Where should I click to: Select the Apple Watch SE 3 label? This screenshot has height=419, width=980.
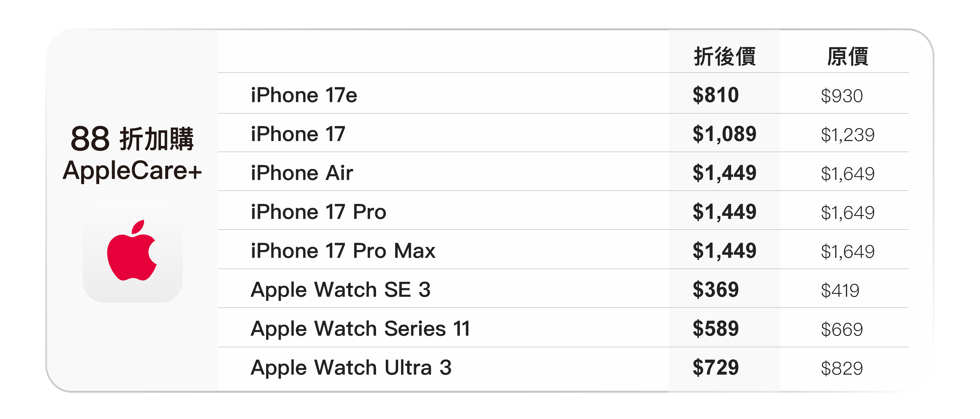(x=340, y=290)
